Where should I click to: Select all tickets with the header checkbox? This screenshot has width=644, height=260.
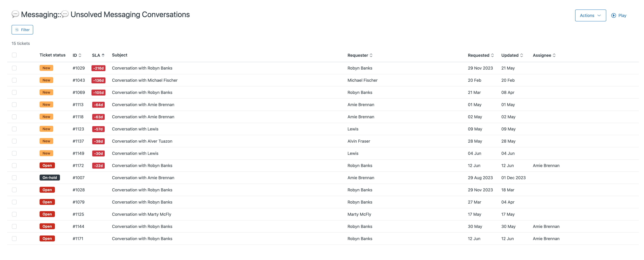click(x=14, y=55)
